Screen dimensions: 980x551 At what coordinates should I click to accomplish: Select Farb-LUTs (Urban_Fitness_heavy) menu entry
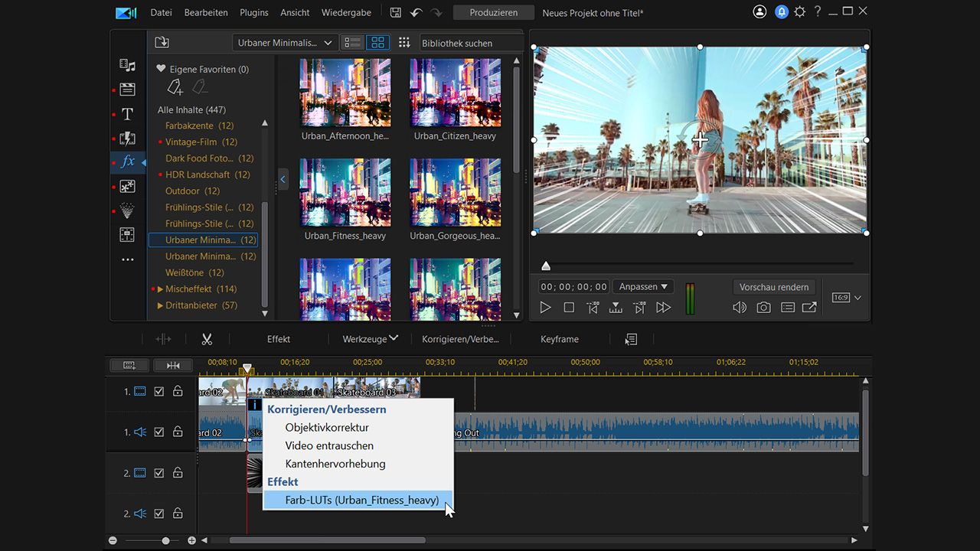click(361, 500)
